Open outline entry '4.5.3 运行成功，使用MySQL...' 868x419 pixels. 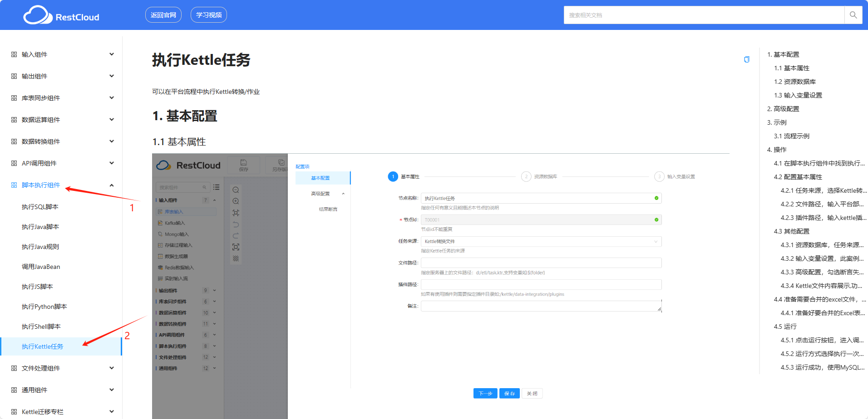pos(823,367)
